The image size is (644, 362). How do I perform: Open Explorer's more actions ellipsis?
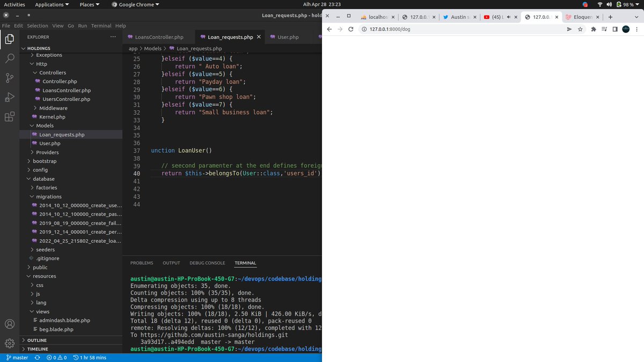[x=113, y=37]
